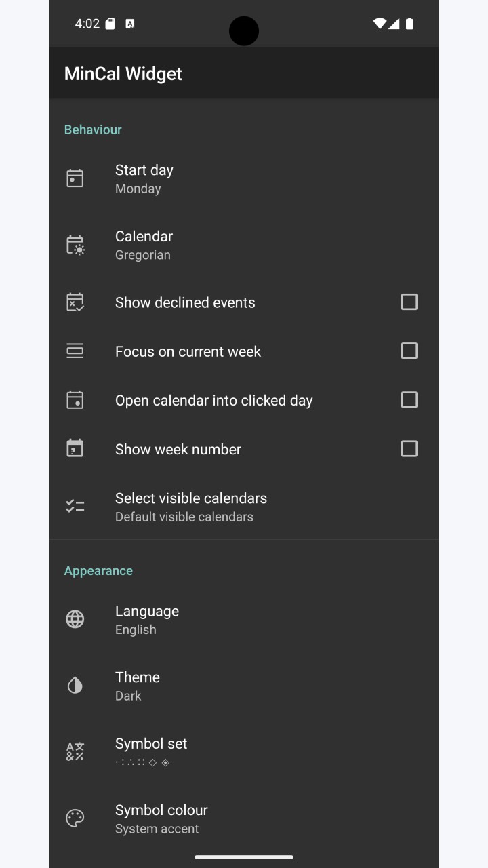The height and width of the screenshot is (868, 488).
Task: Open the Language setting showing English
Action: click(244, 619)
